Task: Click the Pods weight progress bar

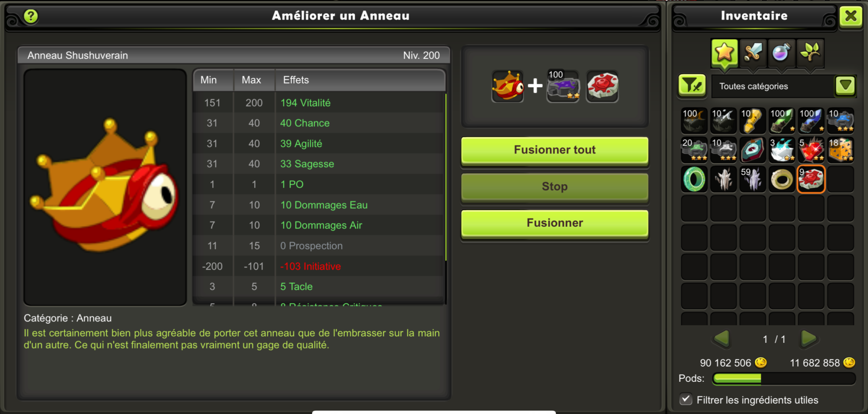Action: 784,378
